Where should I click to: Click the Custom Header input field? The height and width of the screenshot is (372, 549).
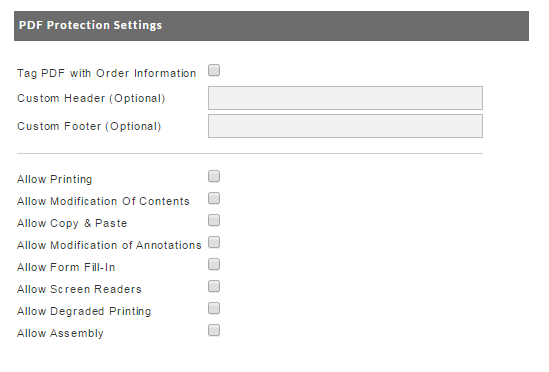345,98
